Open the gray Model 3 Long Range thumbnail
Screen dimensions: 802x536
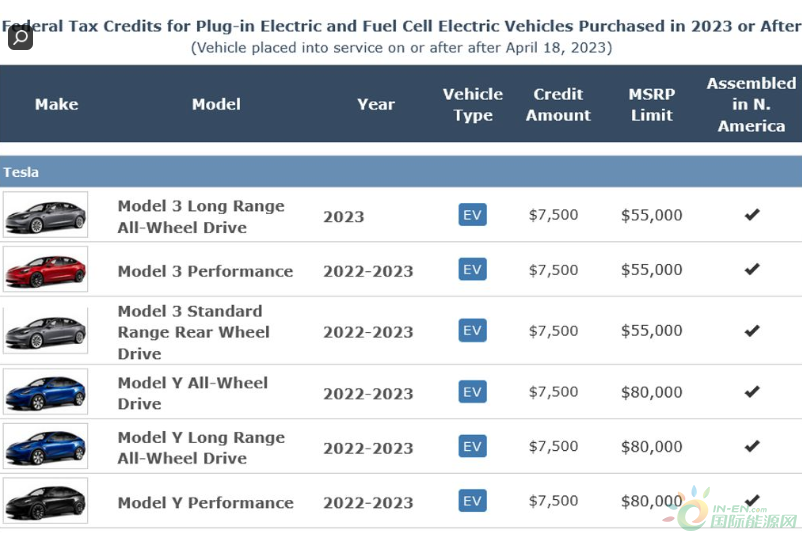click(45, 214)
